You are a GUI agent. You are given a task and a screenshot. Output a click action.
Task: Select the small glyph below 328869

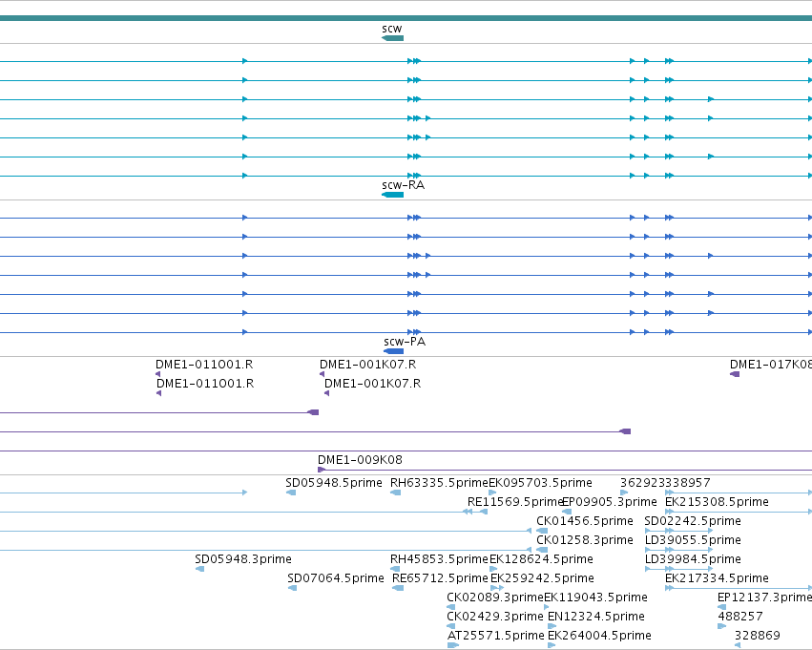738,645
